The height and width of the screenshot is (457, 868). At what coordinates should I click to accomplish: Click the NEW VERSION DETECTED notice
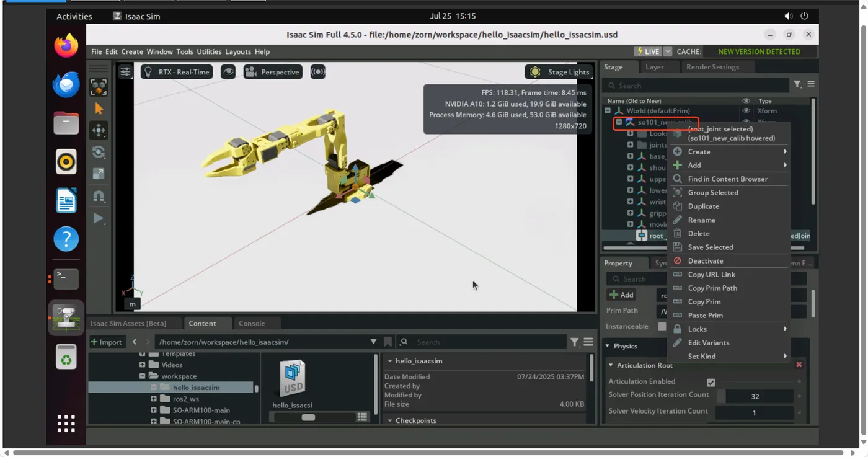(x=759, y=51)
